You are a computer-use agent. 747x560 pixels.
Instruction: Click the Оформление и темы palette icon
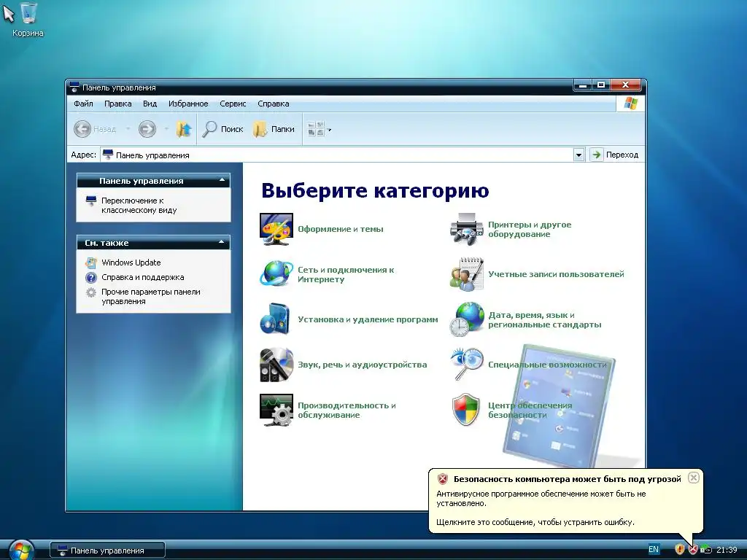point(276,229)
